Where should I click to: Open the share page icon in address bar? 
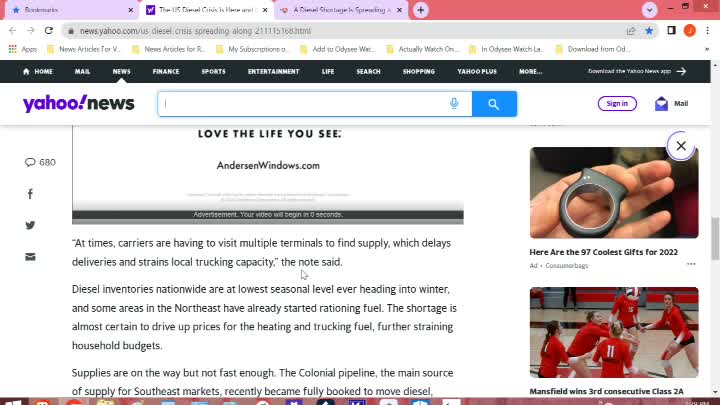(x=631, y=31)
